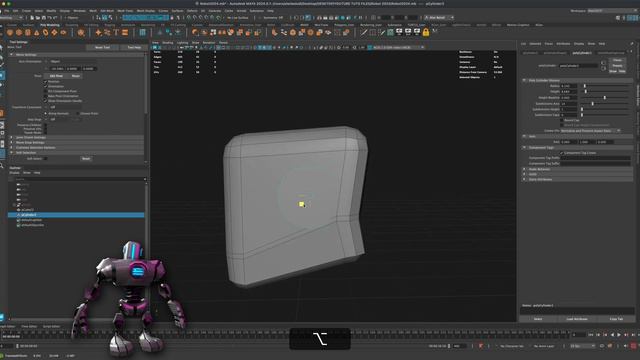This screenshot has height=360, width=640.
Task: Click the Multi-Cut knife shelf icon
Action: coord(363,32)
